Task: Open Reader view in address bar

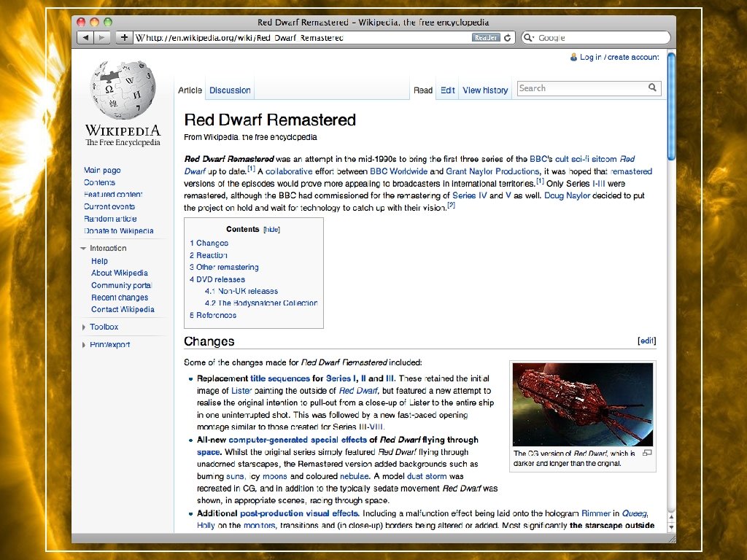Action: click(x=485, y=38)
